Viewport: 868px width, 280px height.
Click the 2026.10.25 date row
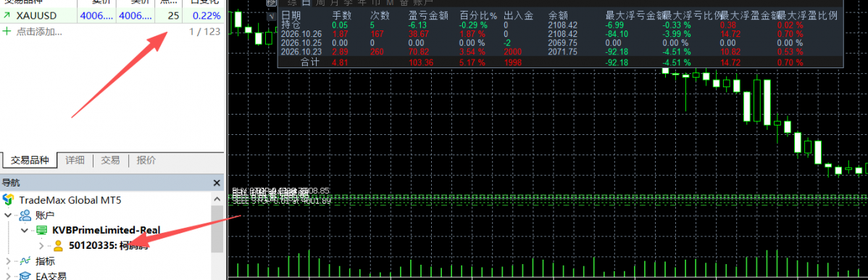click(301, 43)
